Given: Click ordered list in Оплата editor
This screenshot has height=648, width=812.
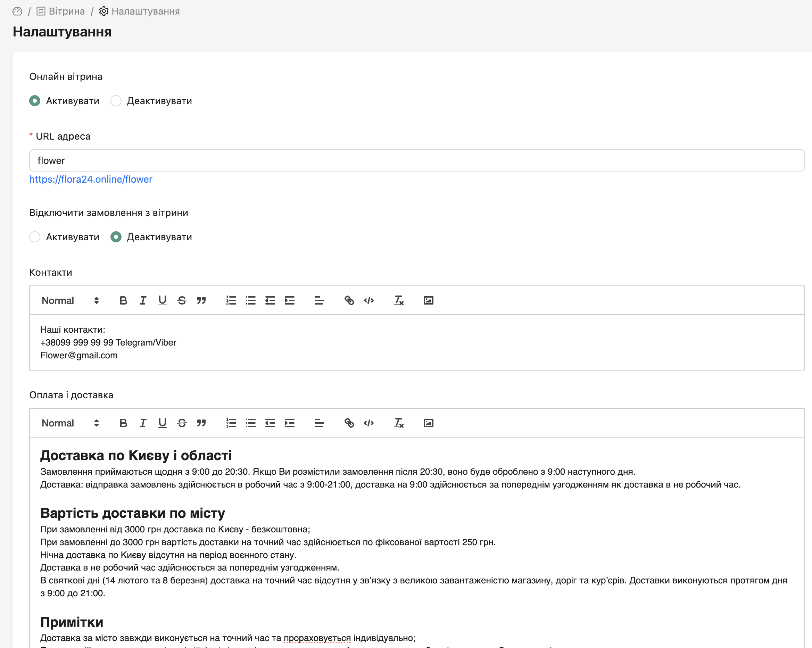Looking at the screenshot, I should point(231,423).
